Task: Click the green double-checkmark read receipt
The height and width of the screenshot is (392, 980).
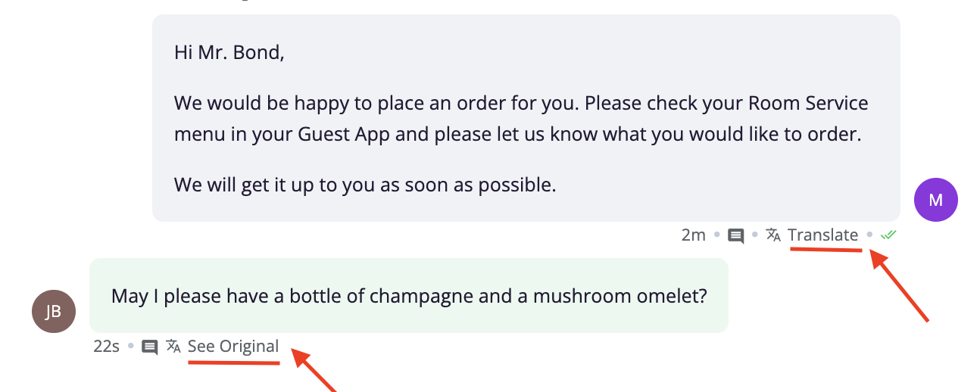Action: coord(888,235)
